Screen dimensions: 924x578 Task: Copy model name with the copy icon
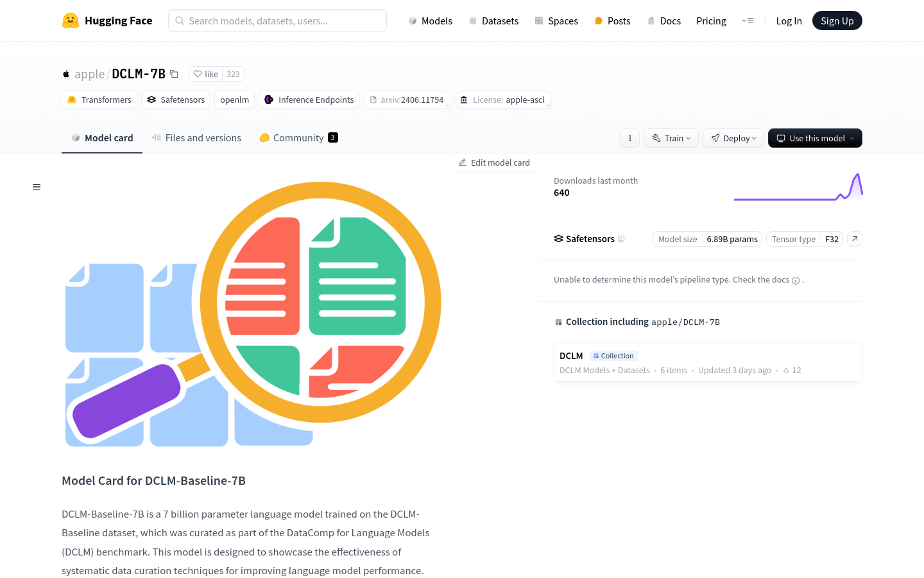pyautogui.click(x=174, y=74)
